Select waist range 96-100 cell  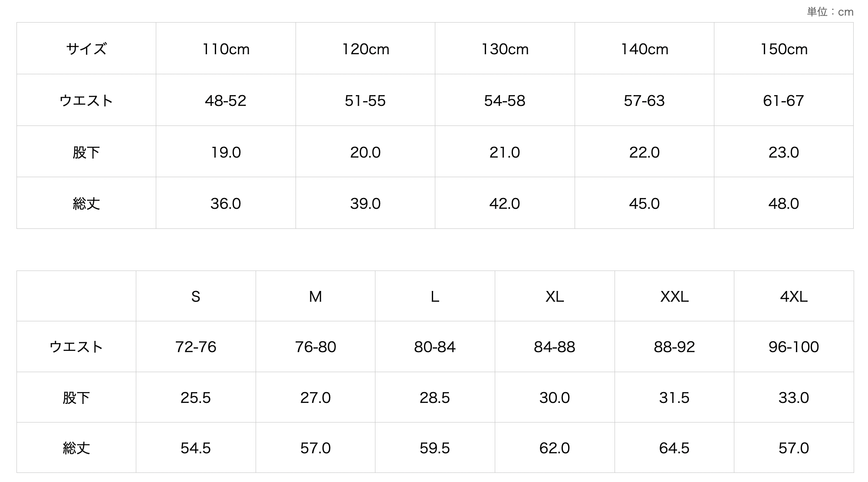[x=794, y=347]
